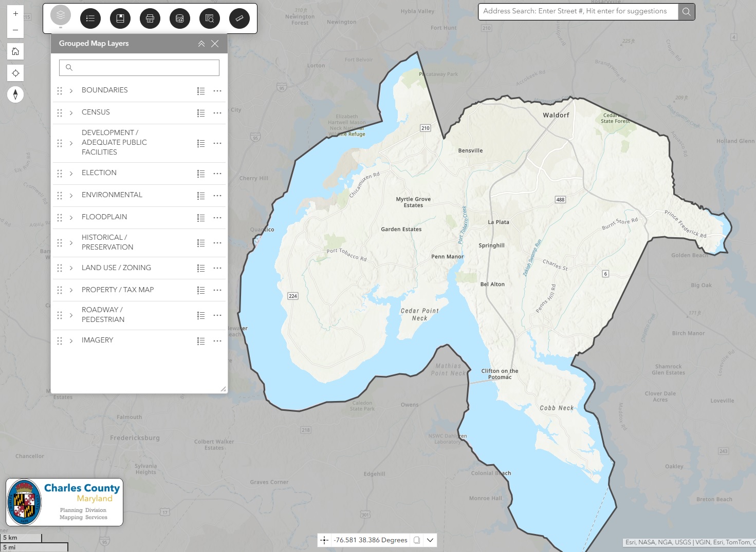This screenshot has height=552, width=756.
Task: Click the Home button to reset extent
Action: coord(15,51)
